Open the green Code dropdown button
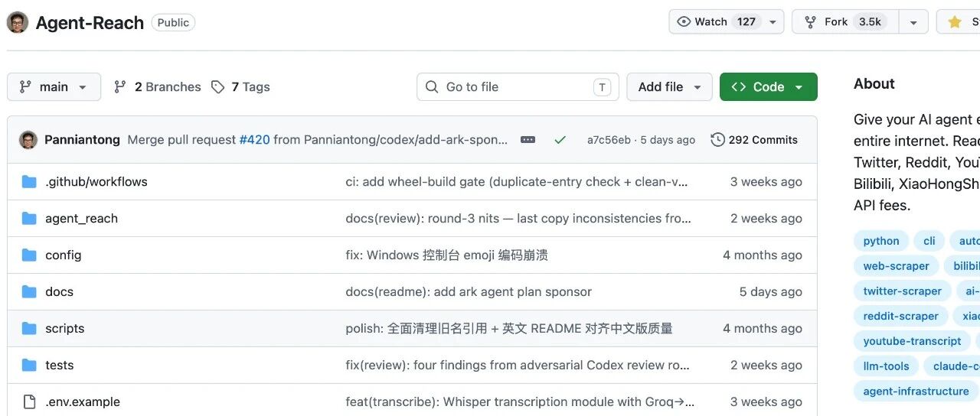This screenshot has width=980, height=416. [768, 86]
